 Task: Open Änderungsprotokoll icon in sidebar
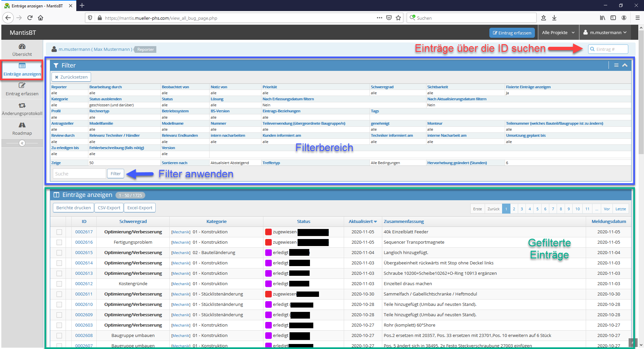tap(22, 106)
